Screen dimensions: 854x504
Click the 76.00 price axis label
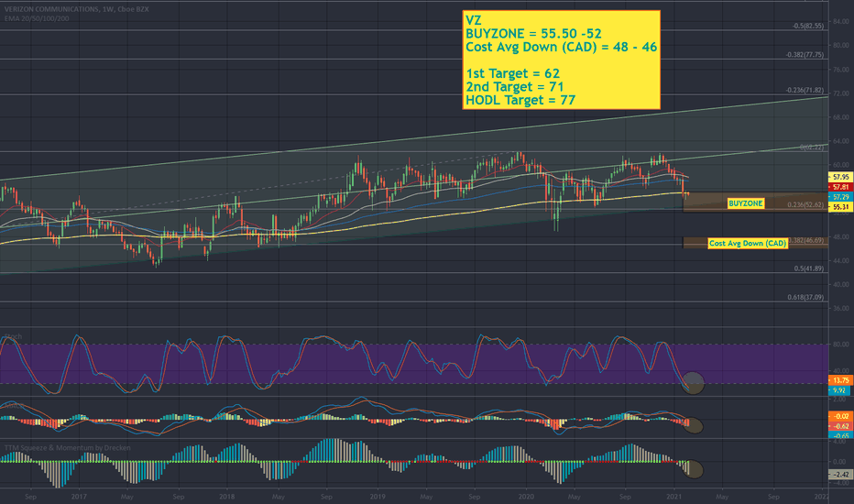coord(840,70)
